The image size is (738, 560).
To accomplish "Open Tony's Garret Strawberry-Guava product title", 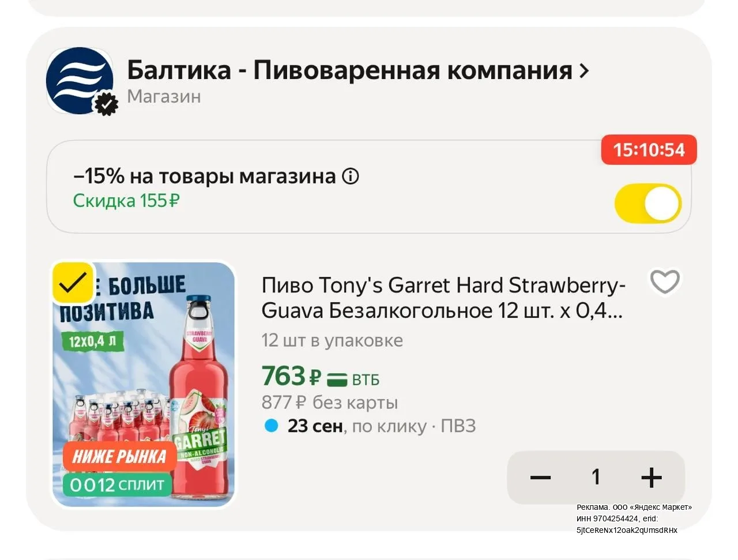I will pos(443,298).
